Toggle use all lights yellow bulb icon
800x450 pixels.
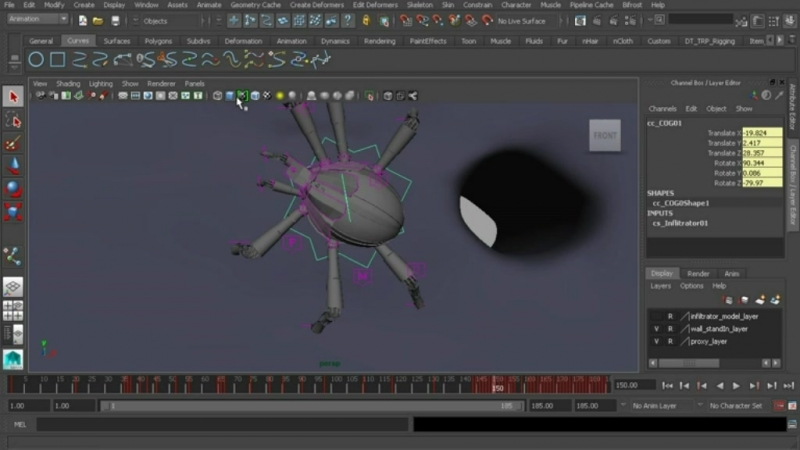pos(280,96)
